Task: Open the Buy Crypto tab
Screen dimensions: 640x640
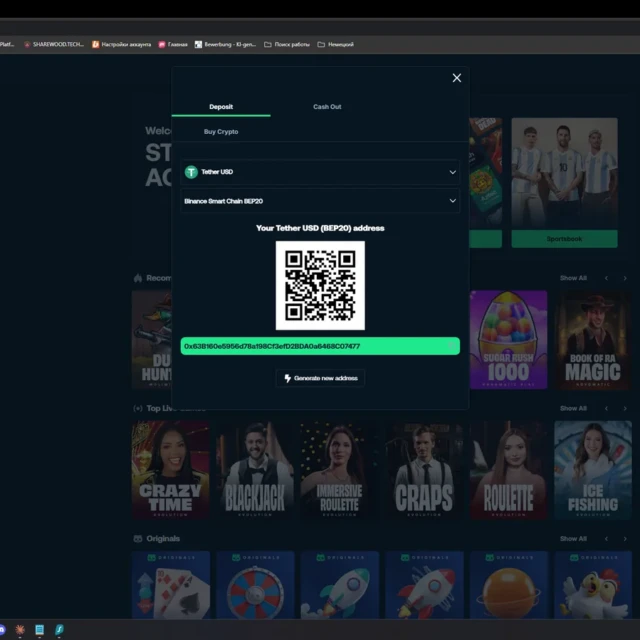Action: tap(221, 132)
